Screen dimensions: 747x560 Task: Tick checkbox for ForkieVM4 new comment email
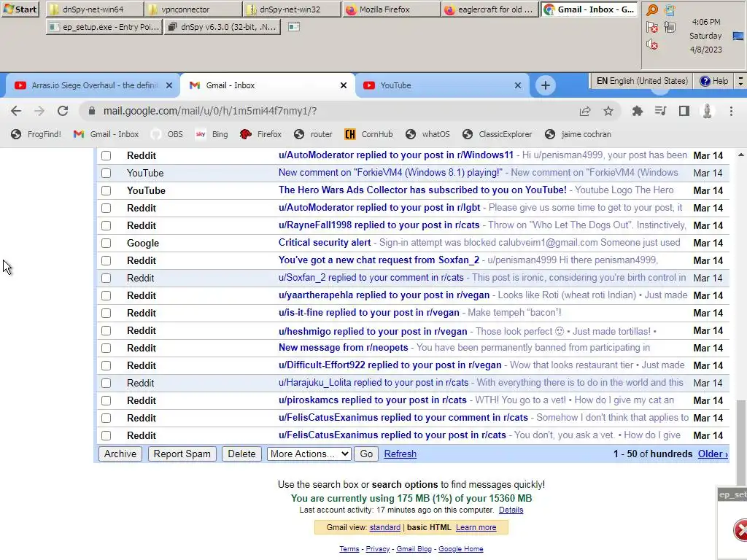coord(107,174)
